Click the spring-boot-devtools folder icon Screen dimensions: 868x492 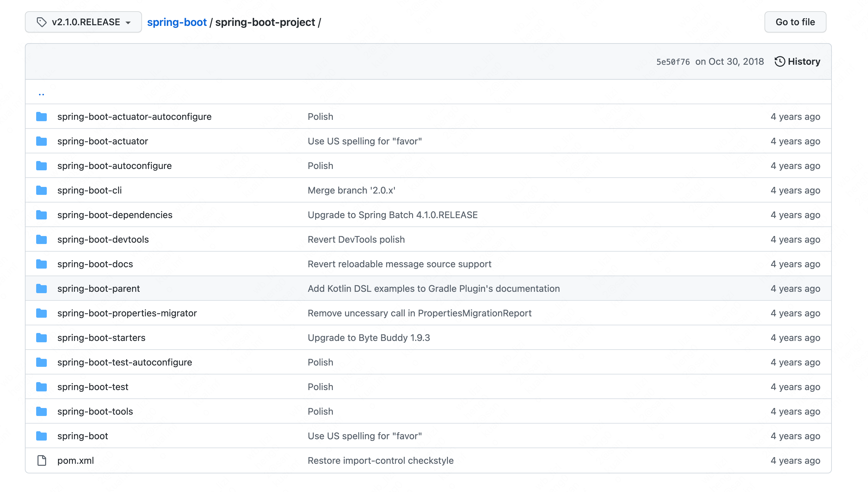point(41,240)
